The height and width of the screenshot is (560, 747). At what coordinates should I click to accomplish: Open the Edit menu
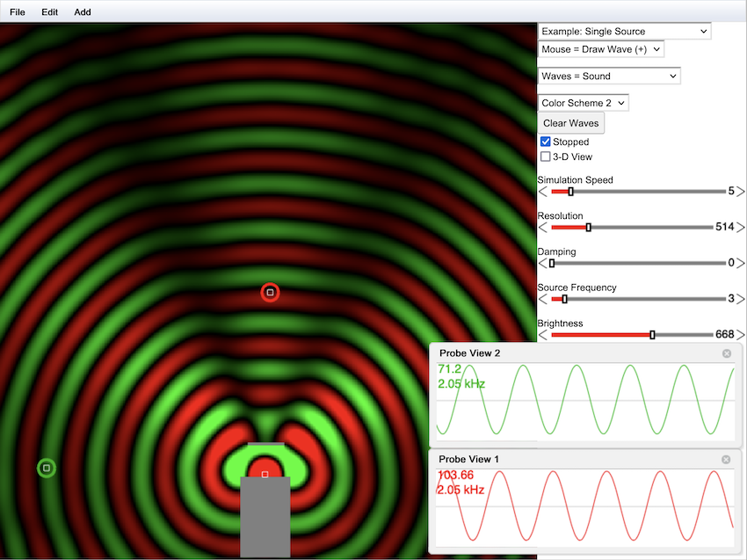[49, 12]
